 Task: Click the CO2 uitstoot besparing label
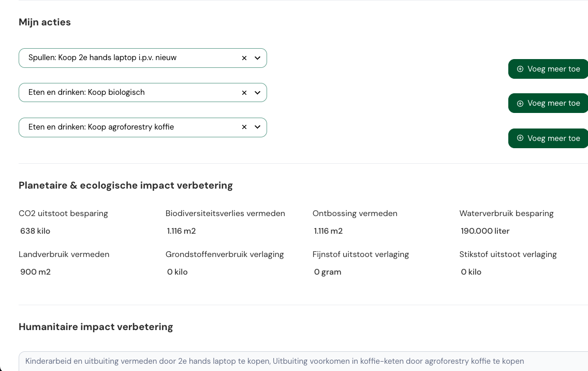click(x=63, y=213)
